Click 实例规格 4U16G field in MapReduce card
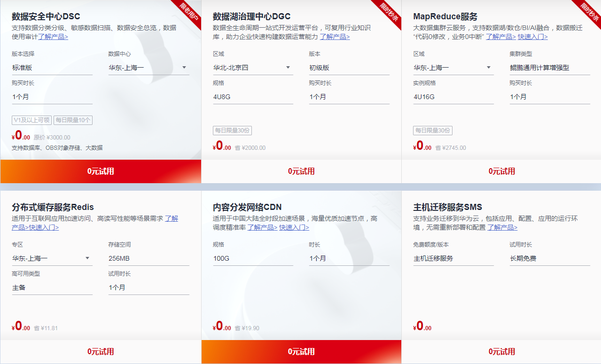 coord(453,97)
